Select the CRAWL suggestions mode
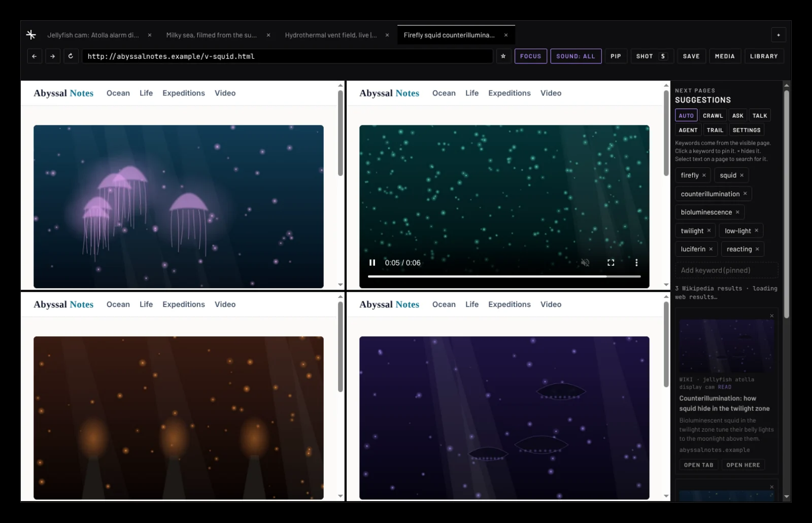This screenshot has height=523, width=812. click(713, 116)
